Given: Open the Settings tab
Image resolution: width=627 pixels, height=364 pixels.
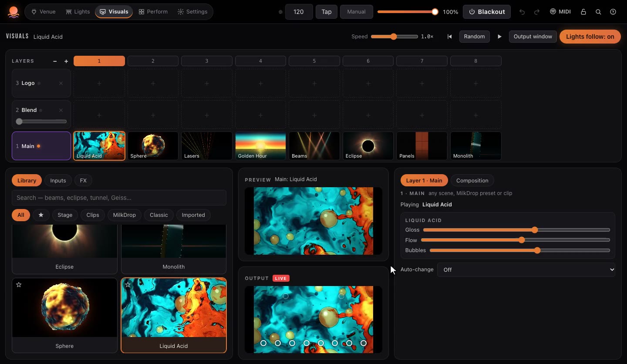Looking at the screenshot, I should pos(192,12).
